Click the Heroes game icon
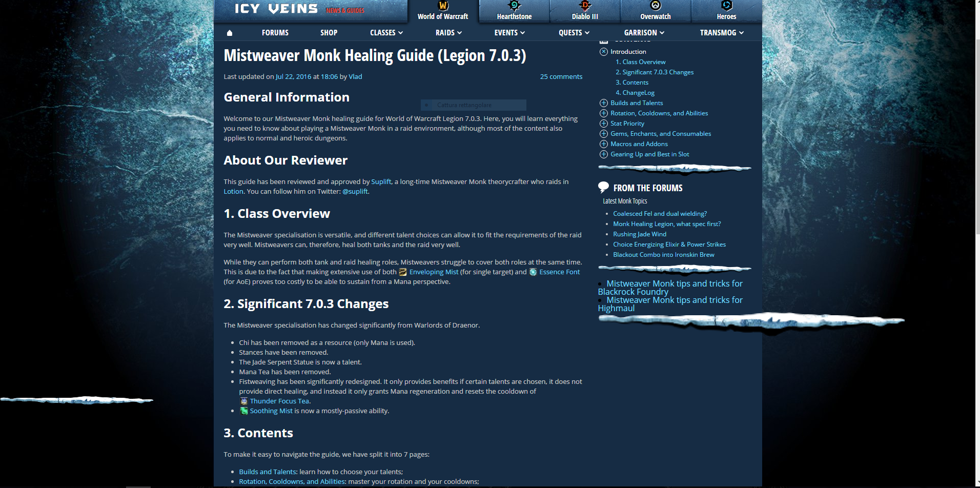980x488 pixels. [726, 6]
